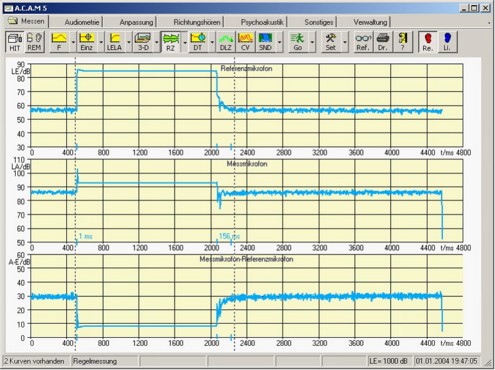495x370 pixels.
Task: Switch to the Psychoakustik tab
Action: coord(262,22)
